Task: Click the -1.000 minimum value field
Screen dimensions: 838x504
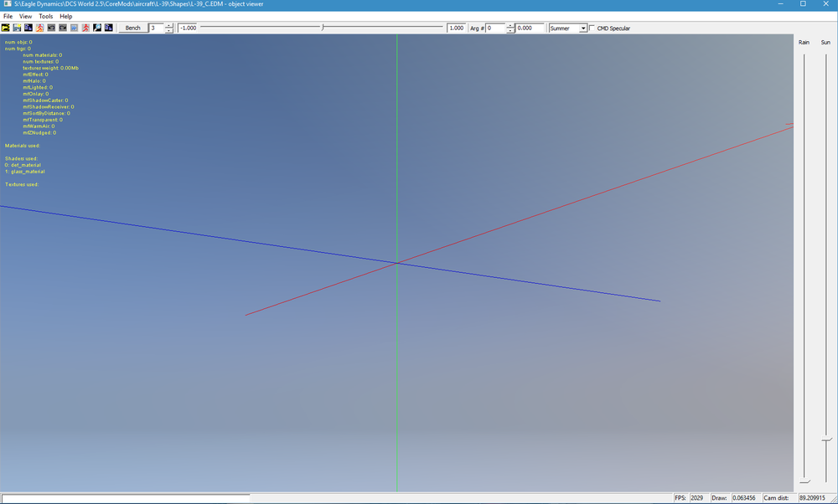Action: [187, 28]
